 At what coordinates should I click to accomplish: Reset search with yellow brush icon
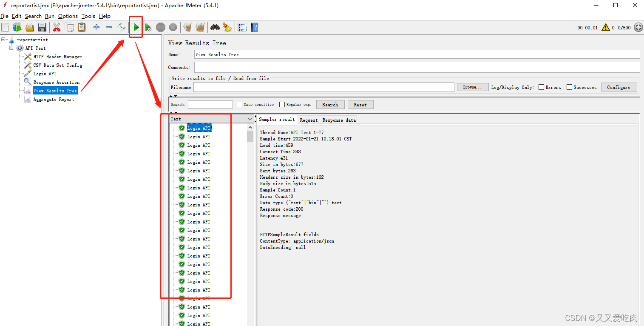(x=227, y=27)
